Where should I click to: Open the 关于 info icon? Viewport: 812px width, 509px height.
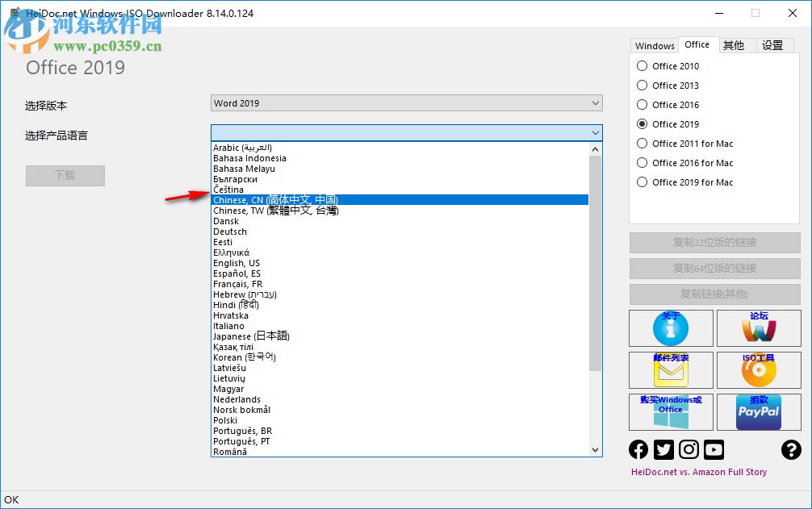(671, 328)
